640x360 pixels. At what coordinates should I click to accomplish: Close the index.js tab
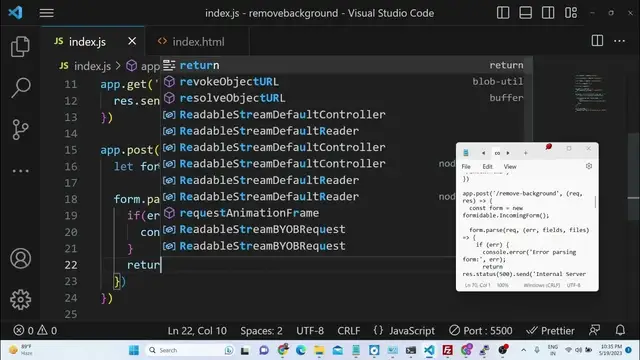point(132,41)
